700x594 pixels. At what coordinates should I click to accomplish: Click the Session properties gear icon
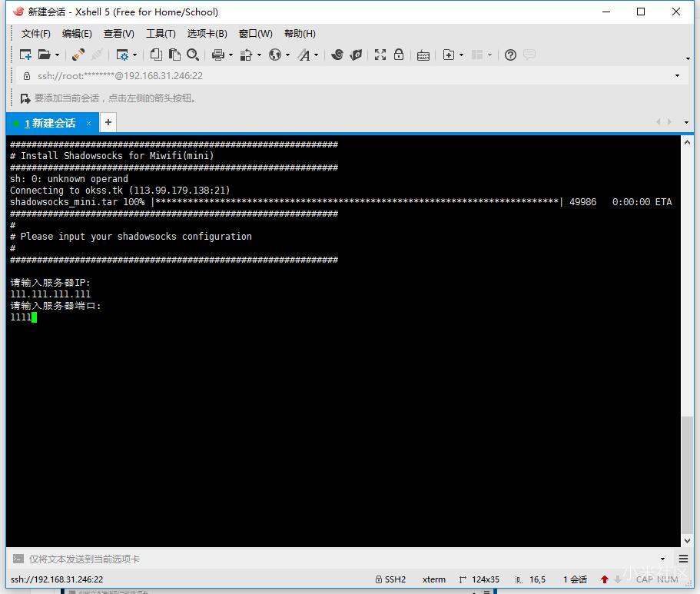[x=122, y=55]
